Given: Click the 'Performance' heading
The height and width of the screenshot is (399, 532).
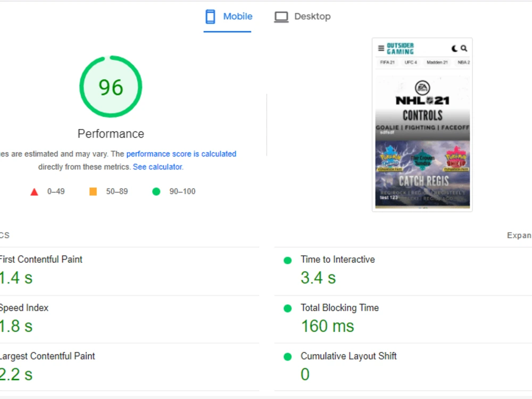Looking at the screenshot, I should pos(111,134).
